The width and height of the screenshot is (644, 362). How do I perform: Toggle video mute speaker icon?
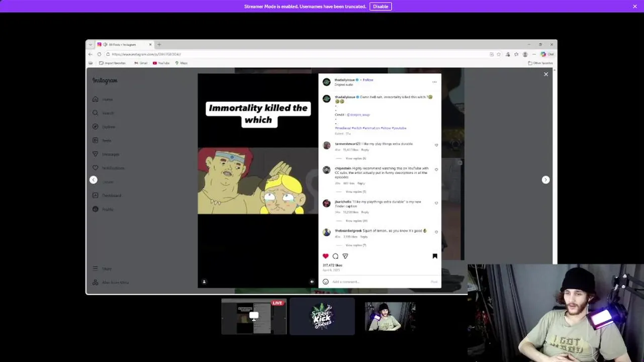(312, 282)
